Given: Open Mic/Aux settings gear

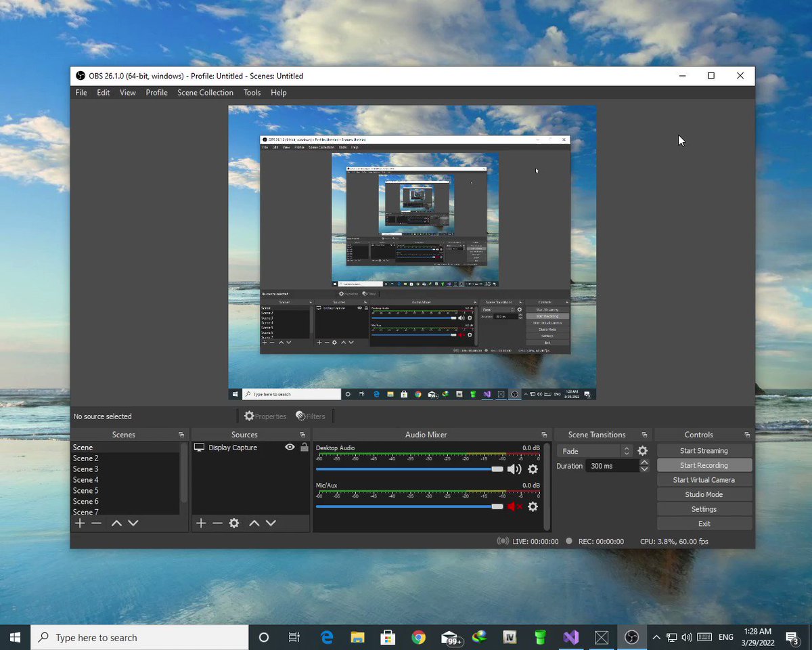Looking at the screenshot, I should coord(533,506).
